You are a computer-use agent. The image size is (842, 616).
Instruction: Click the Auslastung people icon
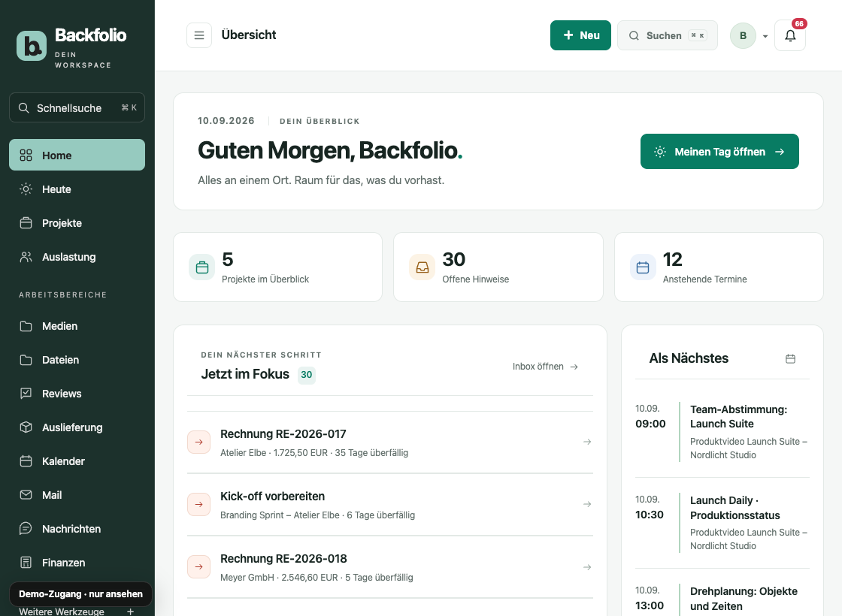coord(26,256)
